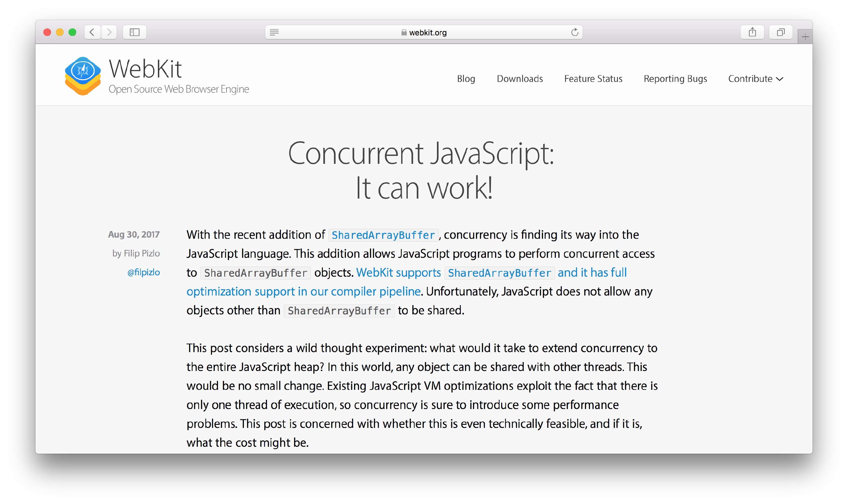Add a new tab with plus button
The width and height of the screenshot is (848, 504).
point(805,37)
